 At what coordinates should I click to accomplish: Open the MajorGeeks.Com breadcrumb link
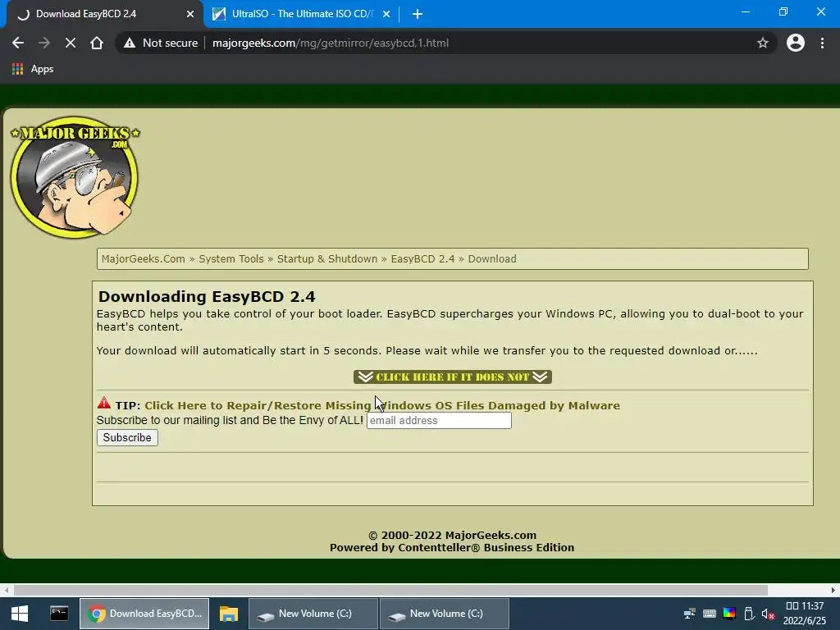click(x=143, y=258)
